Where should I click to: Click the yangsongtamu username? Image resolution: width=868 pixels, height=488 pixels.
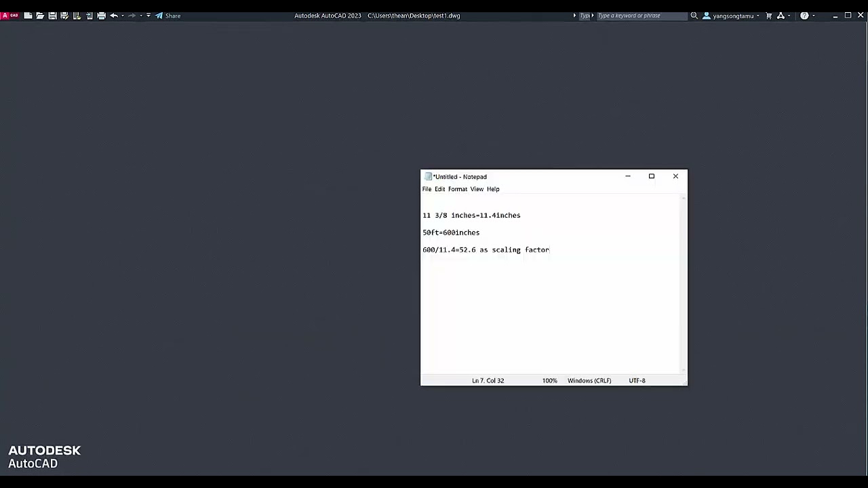click(733, 16)
